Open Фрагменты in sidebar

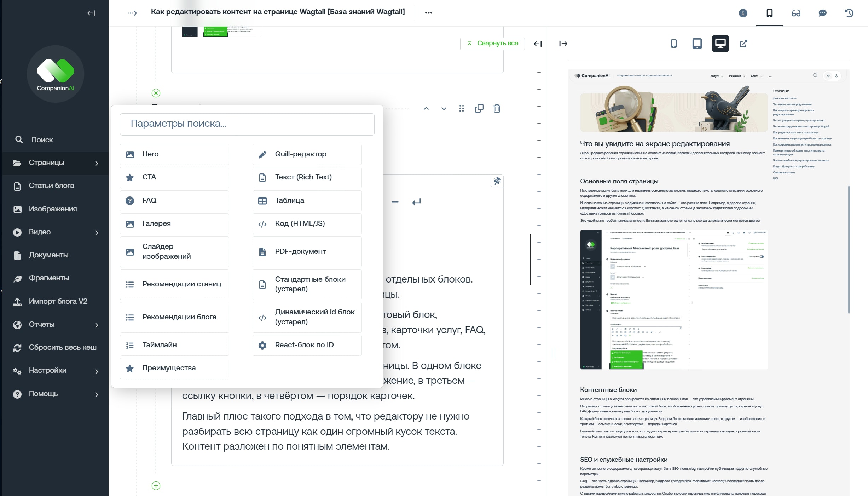[55, 278]
